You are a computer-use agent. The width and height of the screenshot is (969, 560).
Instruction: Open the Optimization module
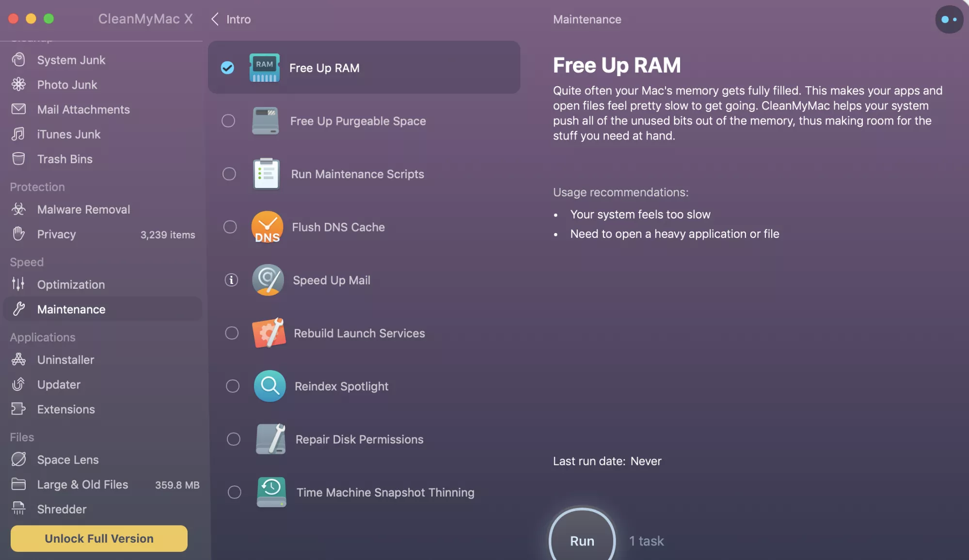(103, 284)
